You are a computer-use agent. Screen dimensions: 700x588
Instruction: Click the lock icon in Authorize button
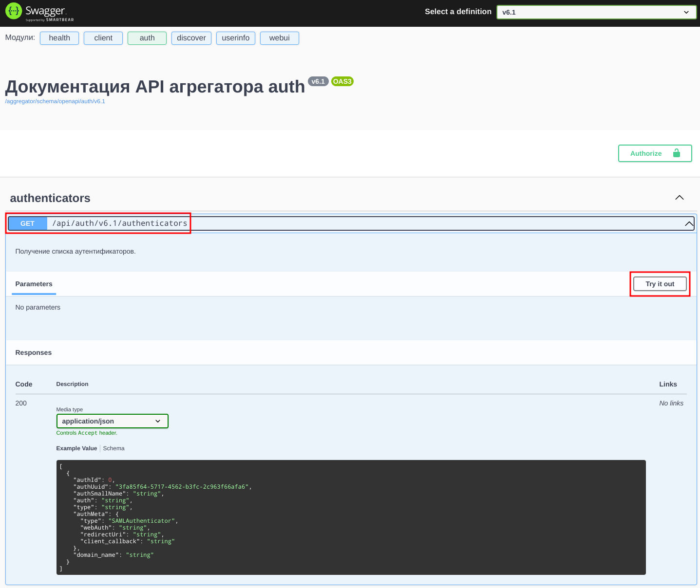click(676, 153)
